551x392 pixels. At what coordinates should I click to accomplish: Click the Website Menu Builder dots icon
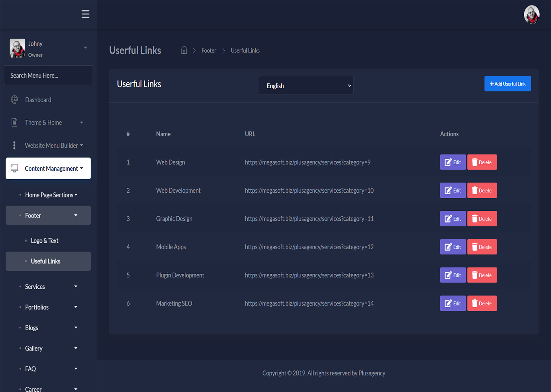click(15, 145)
